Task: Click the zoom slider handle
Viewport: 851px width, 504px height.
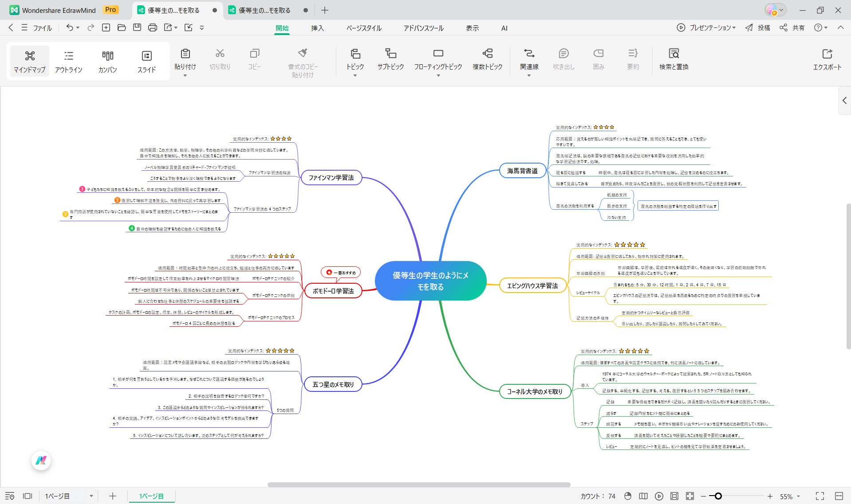Action: 718,496
